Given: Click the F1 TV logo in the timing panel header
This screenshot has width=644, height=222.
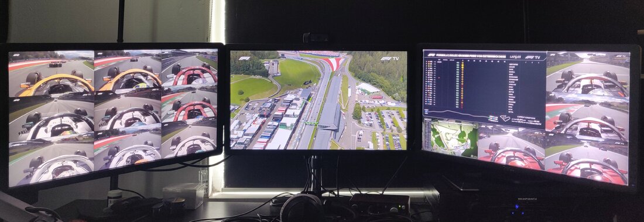Looking at the screenshot, I should point(533,57).
